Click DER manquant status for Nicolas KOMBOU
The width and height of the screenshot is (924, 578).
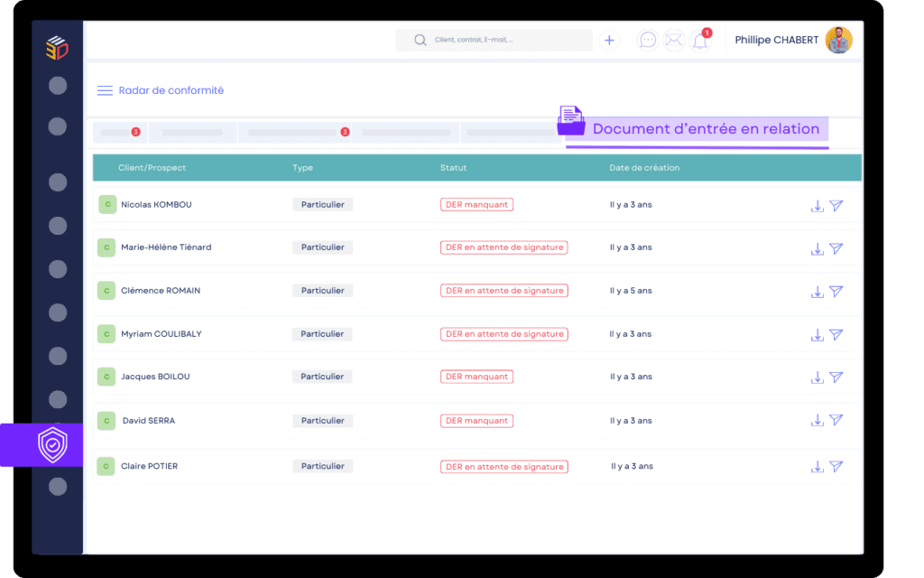click(x=476, y=205)
